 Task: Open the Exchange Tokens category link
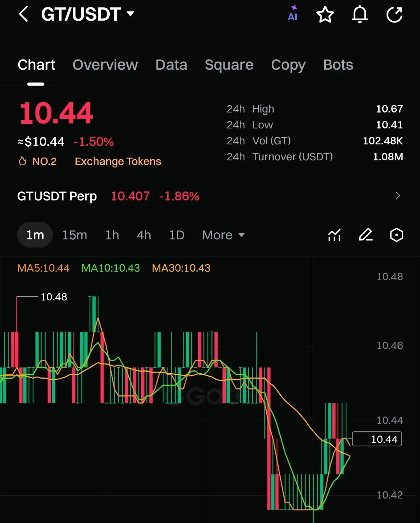click(x=118, y=161)
